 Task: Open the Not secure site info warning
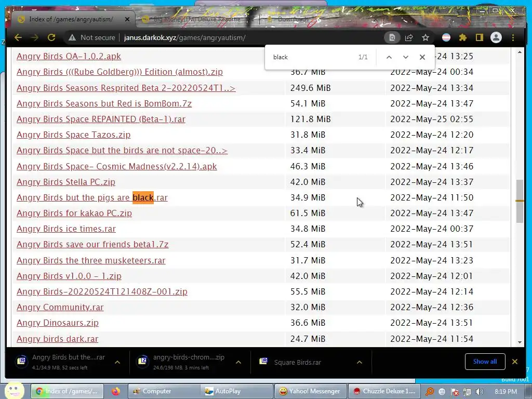pyautogui.click(x=91, y=37)
